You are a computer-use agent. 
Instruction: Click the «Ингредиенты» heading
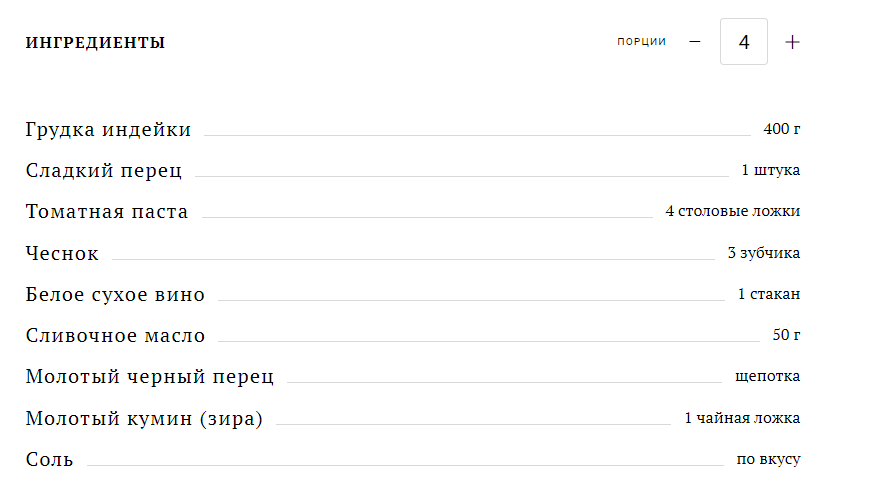pos(95,43)
